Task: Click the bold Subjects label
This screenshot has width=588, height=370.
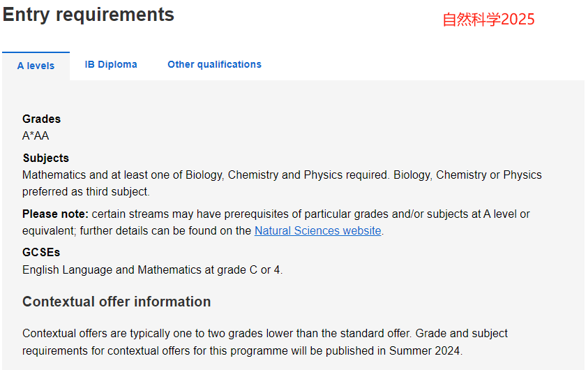Action: 46,158
